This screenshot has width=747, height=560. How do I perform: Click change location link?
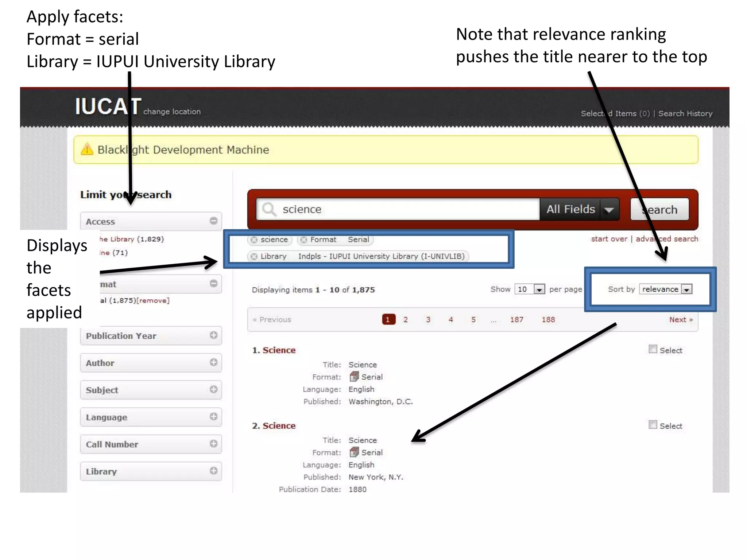point(172,112)
